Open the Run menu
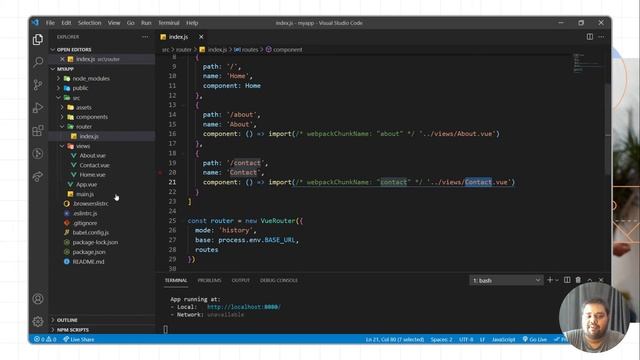 tap(146, 23)
